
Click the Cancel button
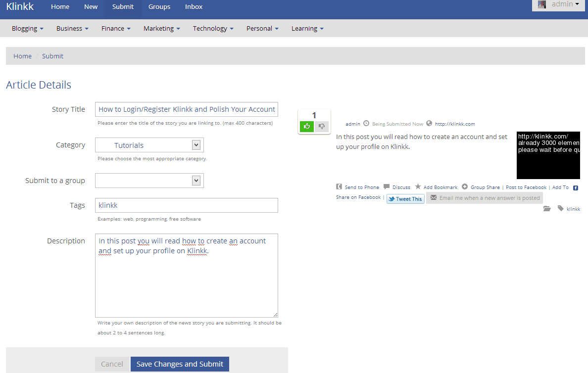point(112,364)
